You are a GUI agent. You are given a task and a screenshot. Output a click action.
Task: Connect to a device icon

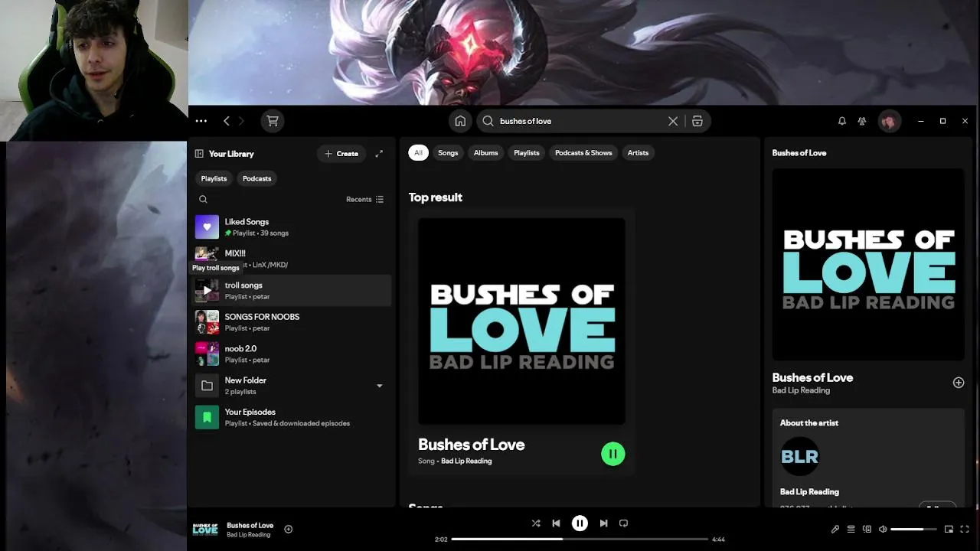pos(867,529)
